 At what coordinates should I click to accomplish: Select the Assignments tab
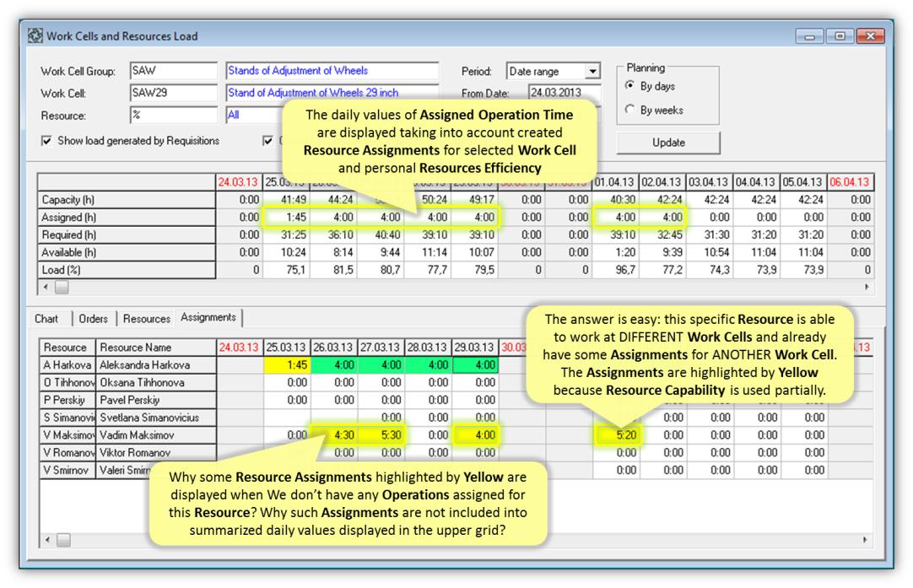click(x=208, y=317)
